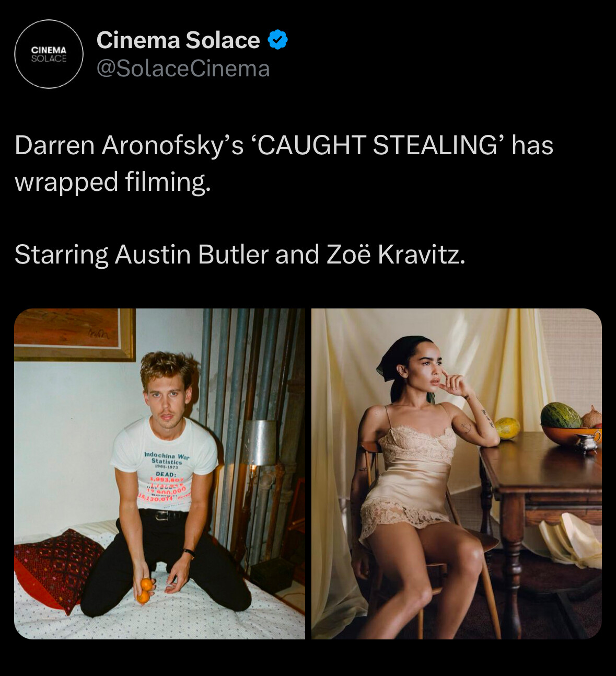Tap the framed painting in left photo
This screenshot has height=676, width=616.
click(74, 334)
